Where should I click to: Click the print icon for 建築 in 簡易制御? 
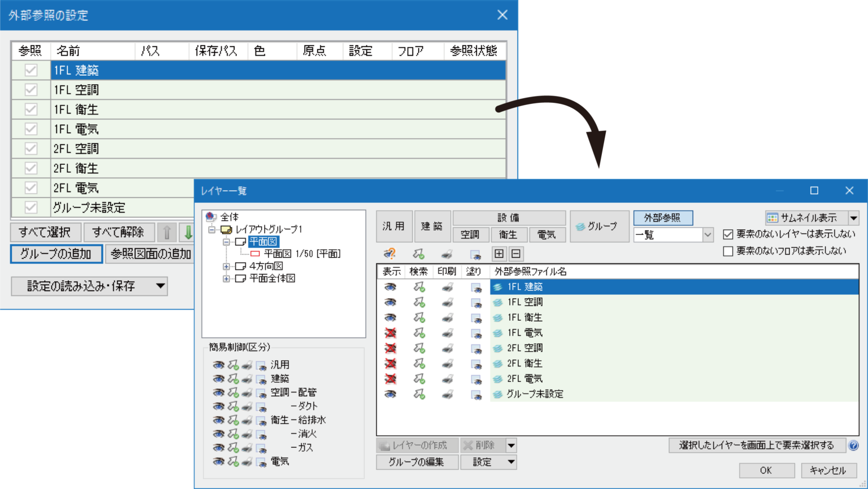coord(246,379)
